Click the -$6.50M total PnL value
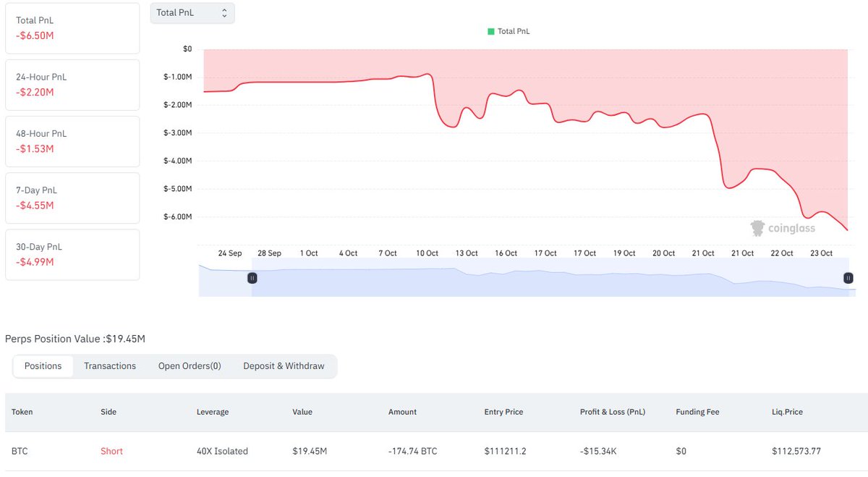868x477 pixels. (x=35, y=35)
